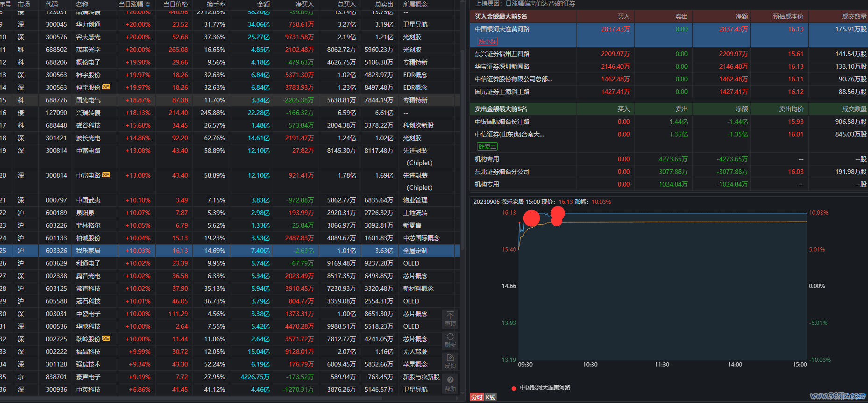The image size is (868, 403).
Task: Select the 中英科技 stock row
Action: [x=230, y=389]
